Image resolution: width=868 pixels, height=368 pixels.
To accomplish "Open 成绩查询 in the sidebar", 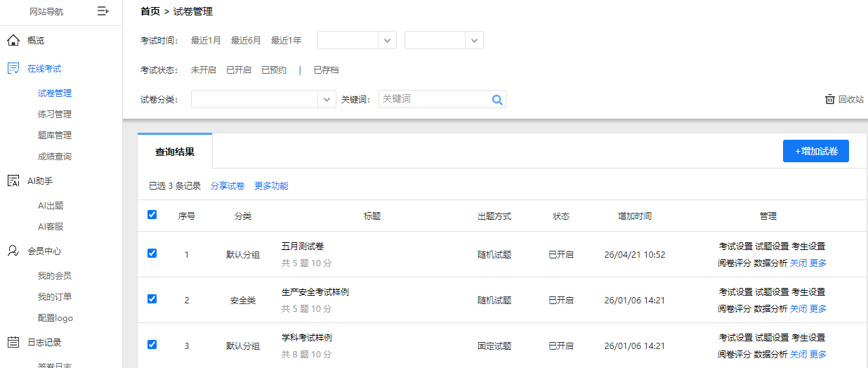I will (x=55, y=156).
